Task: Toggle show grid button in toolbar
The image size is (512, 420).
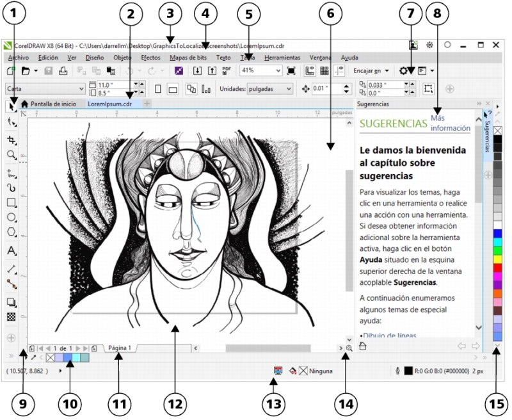Action: pos(324,71)
